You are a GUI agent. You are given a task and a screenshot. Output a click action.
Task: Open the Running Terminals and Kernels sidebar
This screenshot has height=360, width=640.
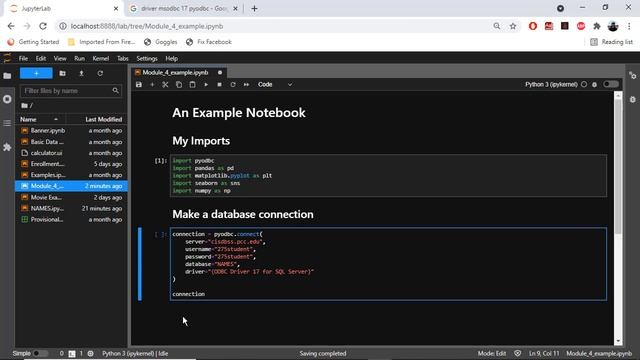point(7,99)
